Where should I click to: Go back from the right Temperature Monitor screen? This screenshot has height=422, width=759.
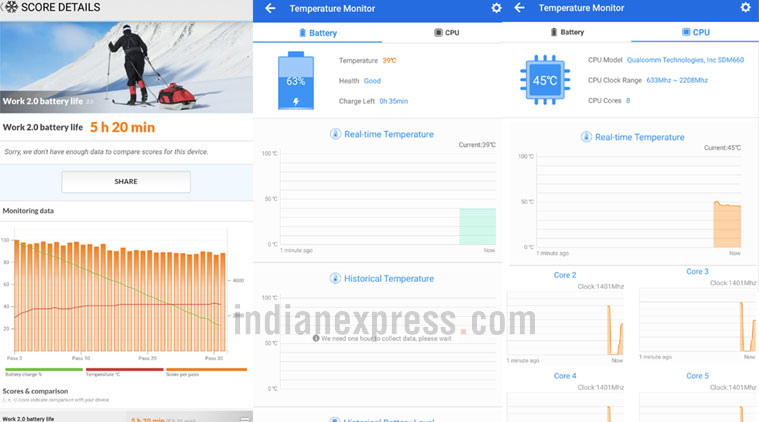point(519,8)
